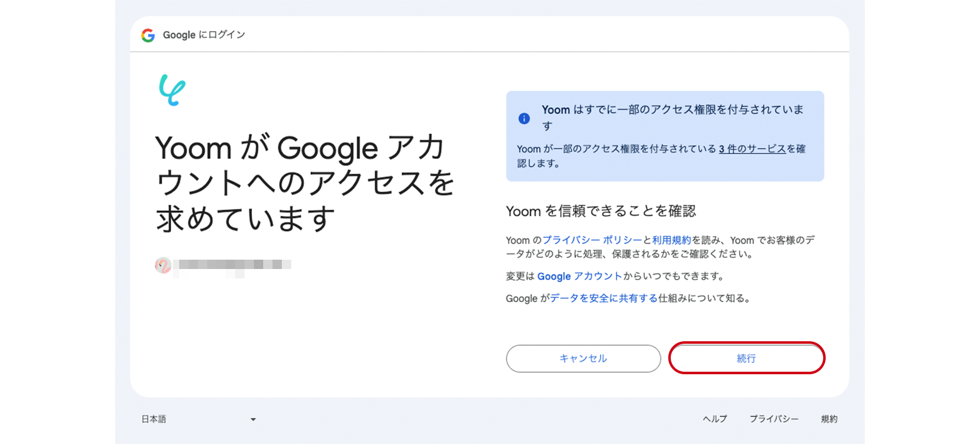This screenshot has width=980, height=444.
Task: Follow the Google アカウント link
Action: click(x=579, y=276)
